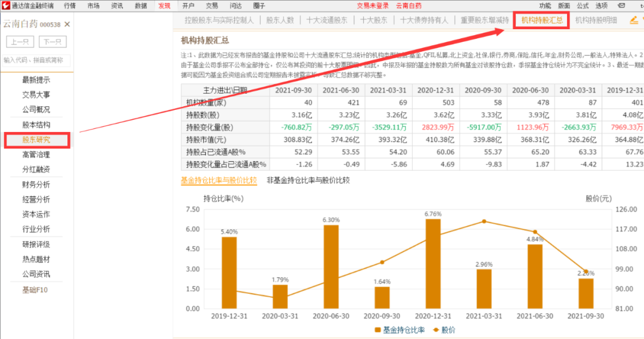Open the 数据 menu
This screenshot has width=644, height=339.
coord(141,6)
